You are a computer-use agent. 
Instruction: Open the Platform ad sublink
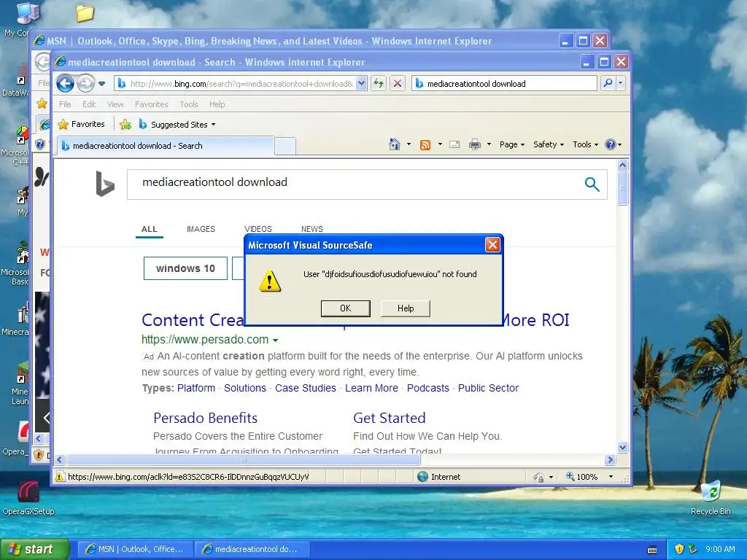196,388
